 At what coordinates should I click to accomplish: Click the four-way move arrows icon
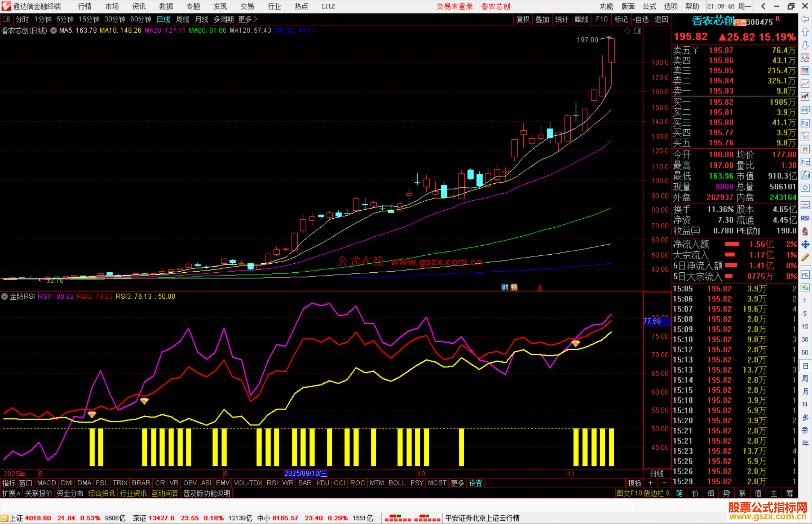(805, 245)
